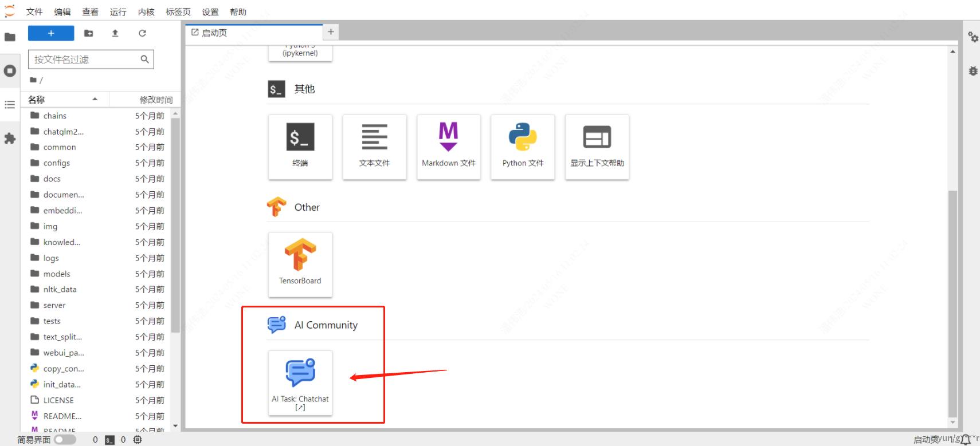Open the extension manager puzzle icon
This screenshot has width=980, height=446.
click(x=10, y=139)
